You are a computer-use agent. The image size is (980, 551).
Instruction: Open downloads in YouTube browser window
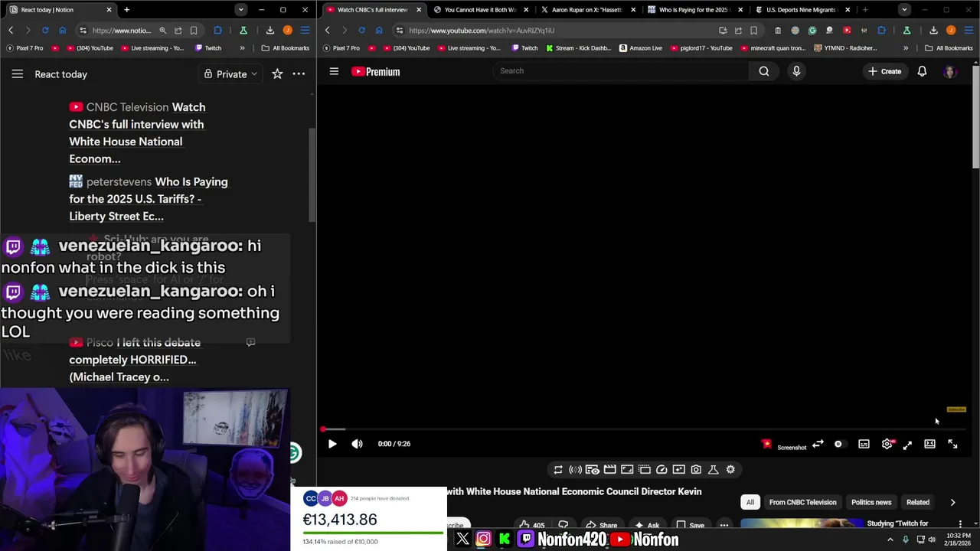pos(933,31)
